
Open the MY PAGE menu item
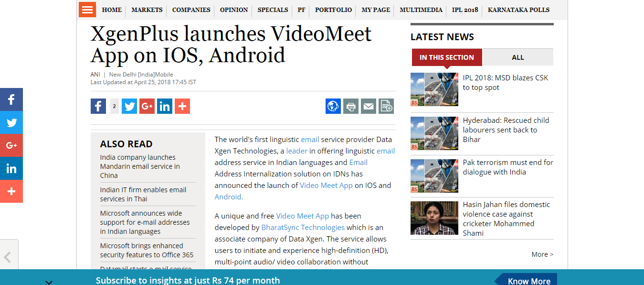coord(376,10)
